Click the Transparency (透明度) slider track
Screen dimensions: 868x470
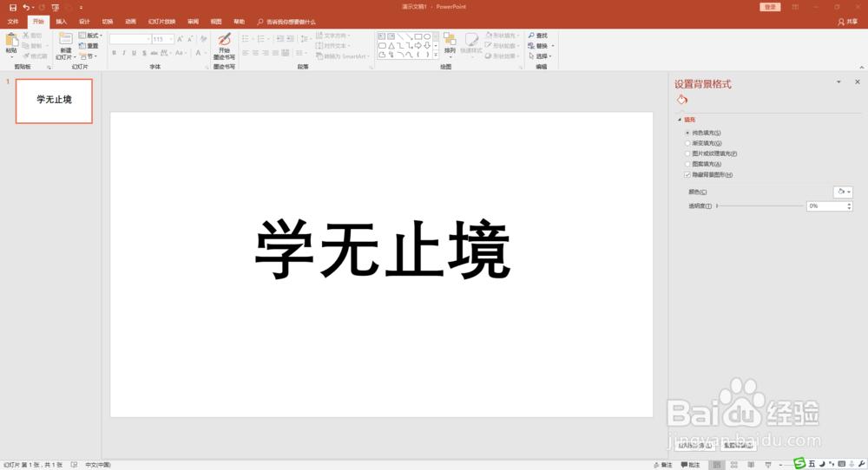(x=760, y=206)
